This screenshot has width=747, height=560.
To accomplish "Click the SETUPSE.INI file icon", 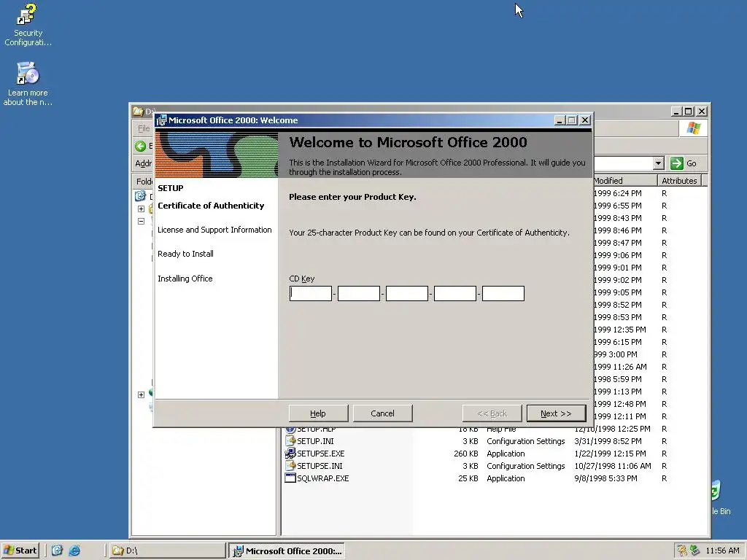I will (x=290, y=466).
